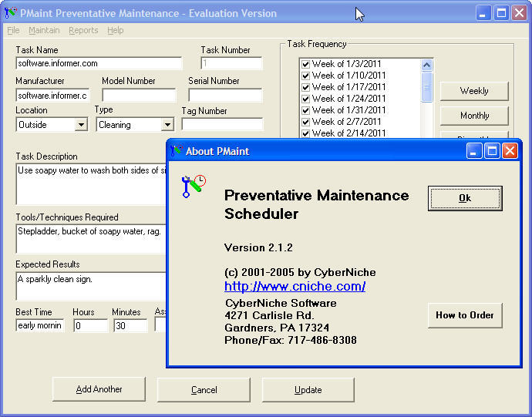Maximize the PMaint main window
The width and height of the screenshot is (532, 417).
(x=501, y=13)
